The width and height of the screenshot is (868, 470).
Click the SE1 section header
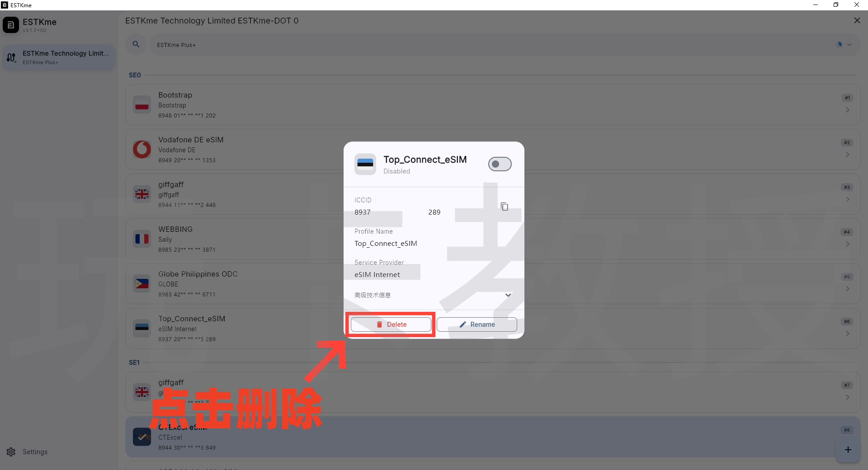134,362
